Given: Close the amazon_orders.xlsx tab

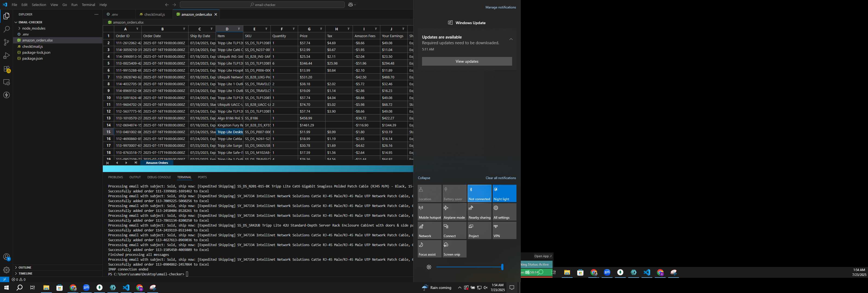Looking at the screenshot, I should (216, 14).
